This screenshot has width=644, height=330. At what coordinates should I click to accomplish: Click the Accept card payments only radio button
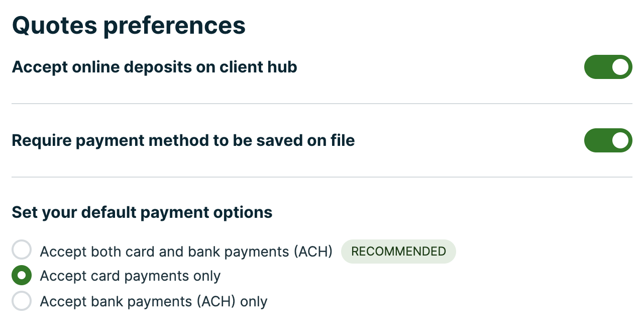coord(22,275)
